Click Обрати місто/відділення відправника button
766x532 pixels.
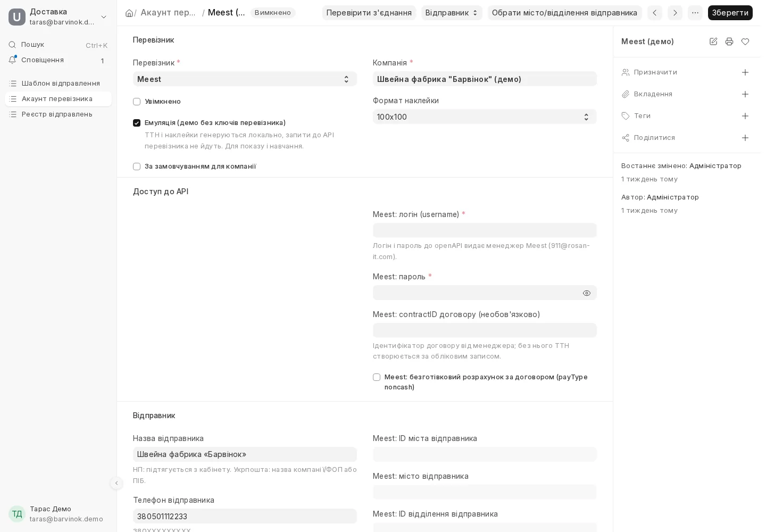(564, 13)
